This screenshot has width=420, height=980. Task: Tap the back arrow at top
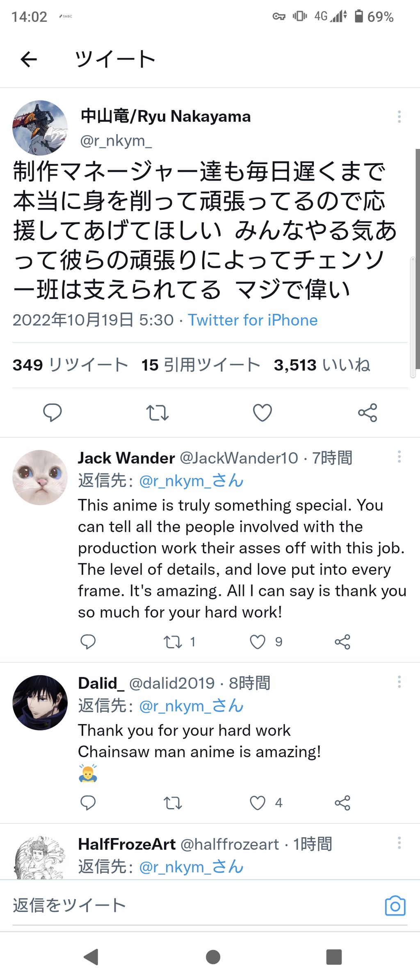tap(29, 59)
